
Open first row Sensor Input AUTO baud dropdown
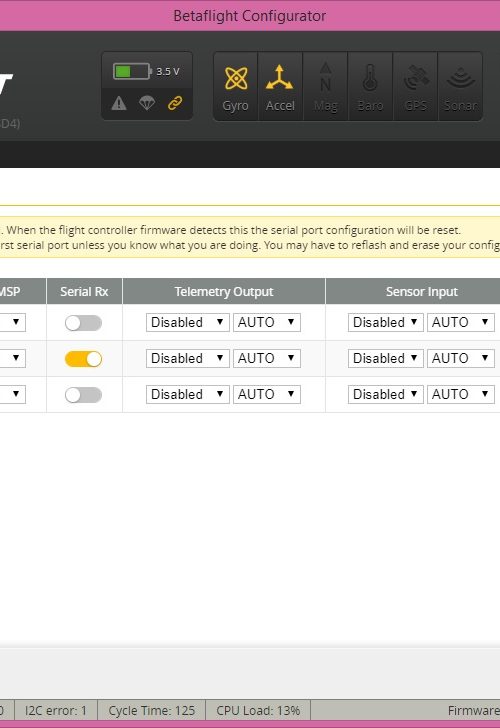(461, 322)
